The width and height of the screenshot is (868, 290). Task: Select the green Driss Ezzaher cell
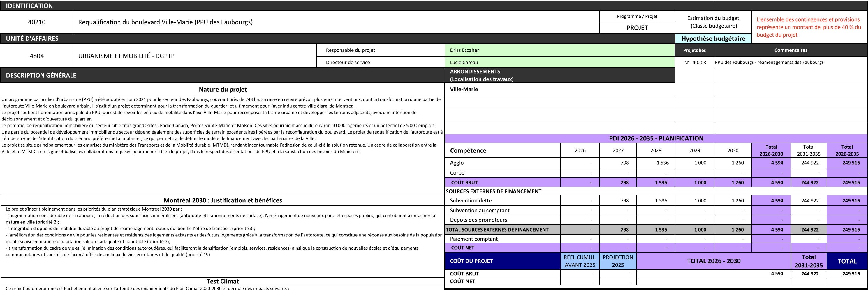(559, 50)
